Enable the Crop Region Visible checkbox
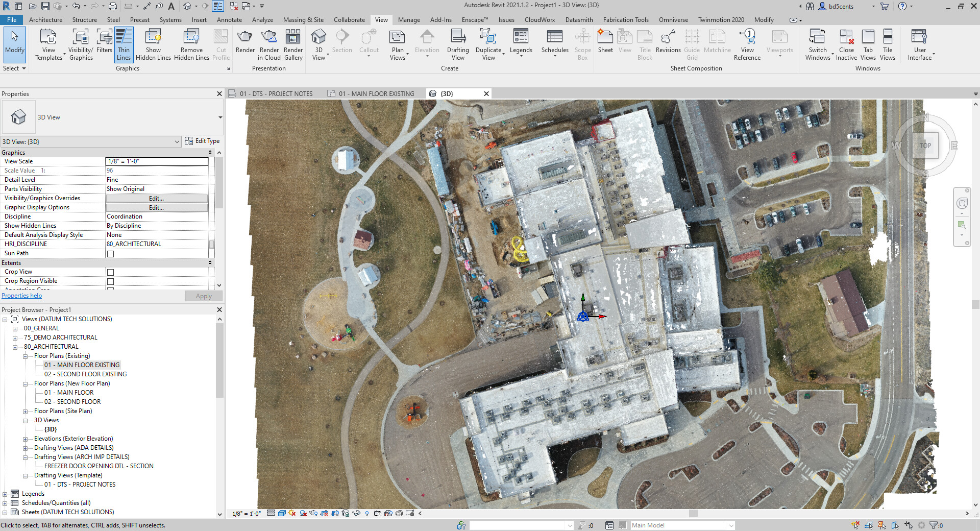This screenshot has height=531, width=980. tap(111, 281)
